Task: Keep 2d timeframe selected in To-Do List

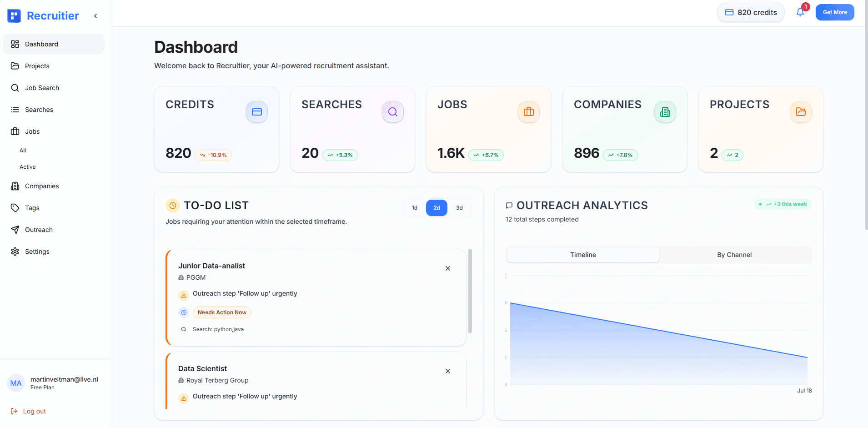Action: 436,207
